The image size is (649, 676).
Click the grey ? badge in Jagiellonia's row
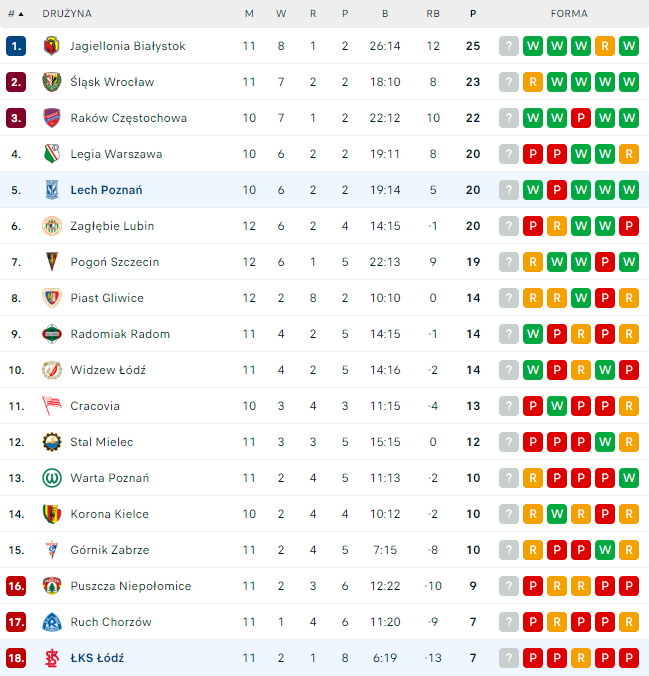(509, 46)
